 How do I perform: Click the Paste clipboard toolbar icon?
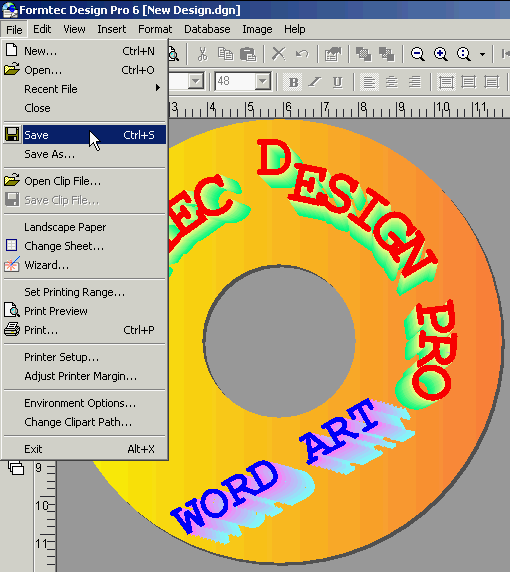248,54
